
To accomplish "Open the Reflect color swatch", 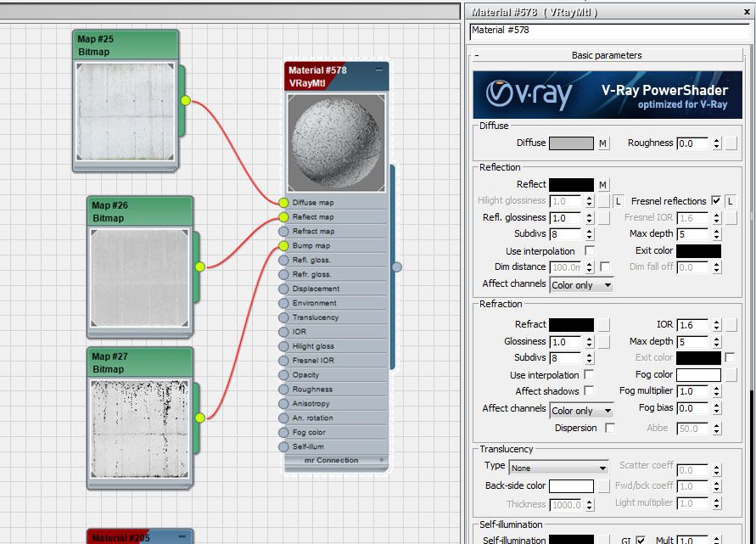I will [x=571, y=185].
